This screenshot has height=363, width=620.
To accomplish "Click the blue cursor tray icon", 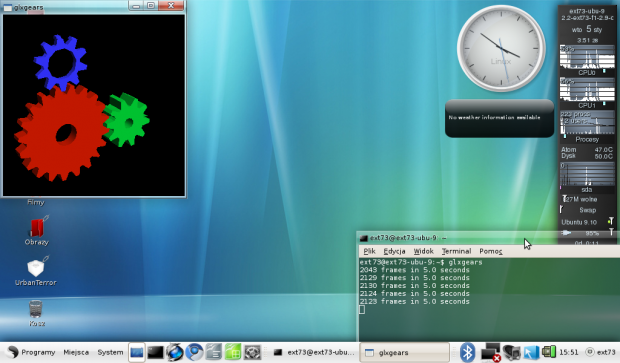I will point(531,352).
